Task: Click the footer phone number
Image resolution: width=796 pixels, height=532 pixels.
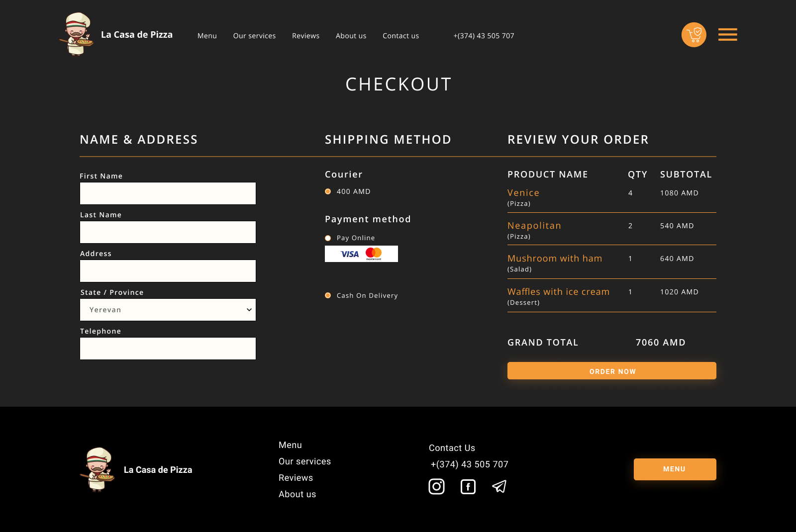Action: [469, 464]
